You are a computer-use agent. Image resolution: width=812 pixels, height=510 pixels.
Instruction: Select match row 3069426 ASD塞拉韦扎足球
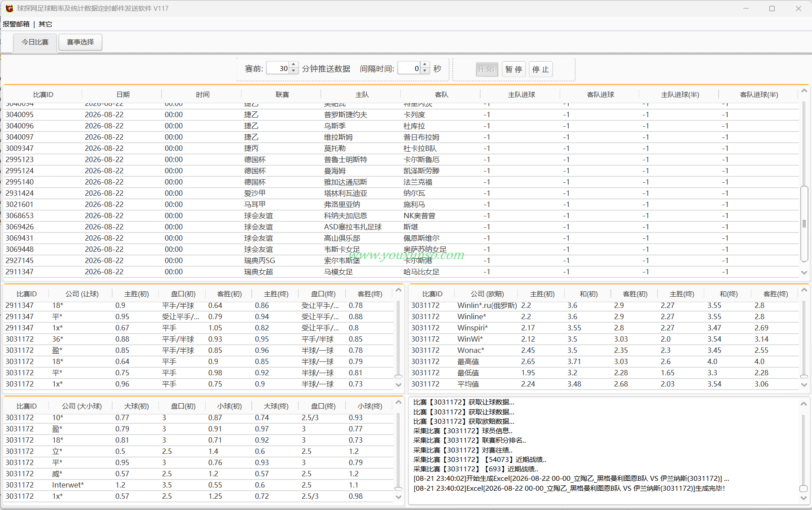401,227
